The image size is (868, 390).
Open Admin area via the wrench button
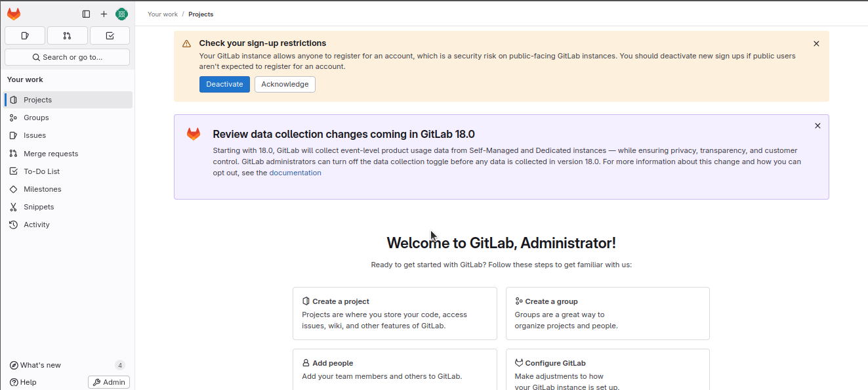(108, 381)
